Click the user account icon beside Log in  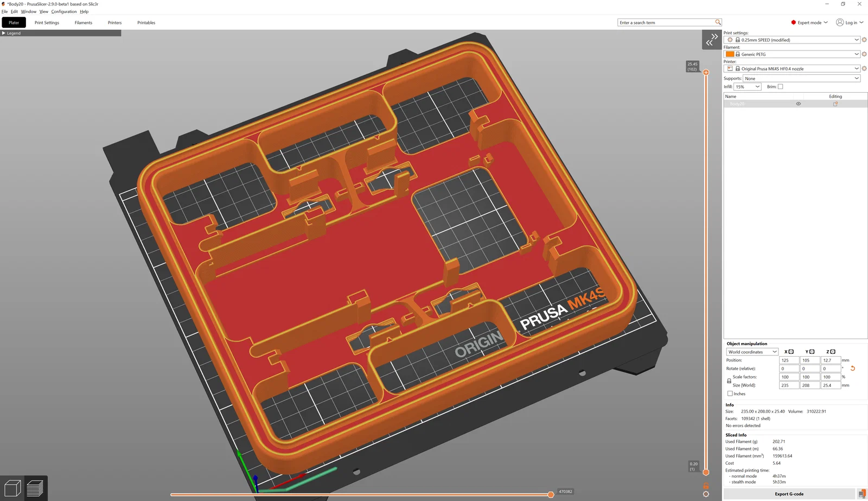pyautogui.click(x=840, y=22)
